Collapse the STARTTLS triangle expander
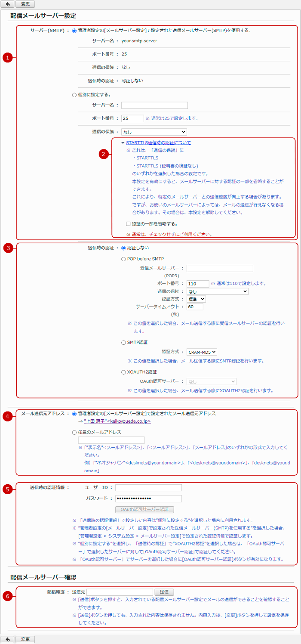The image size is (301, 644). tap(123, 142)
